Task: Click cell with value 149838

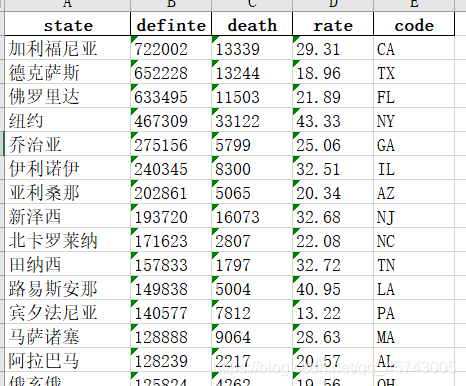Action: tap(171, 288)
